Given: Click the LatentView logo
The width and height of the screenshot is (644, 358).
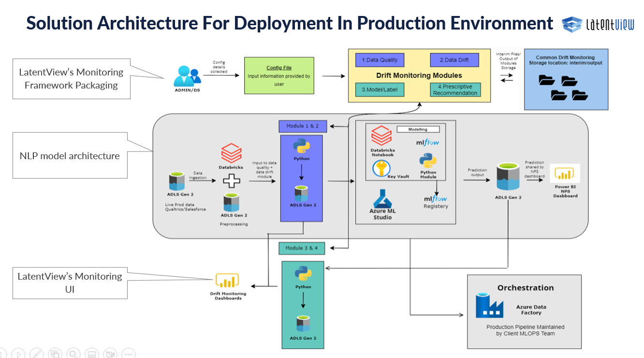Looking at the screenshot, I should pyautogui.click(x=598, y=25).
